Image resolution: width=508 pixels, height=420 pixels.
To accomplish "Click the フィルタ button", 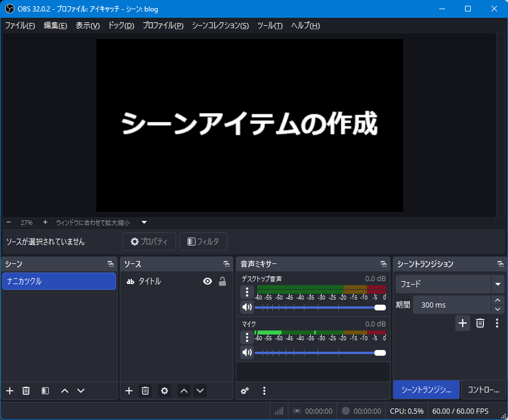I will point(203,242).
